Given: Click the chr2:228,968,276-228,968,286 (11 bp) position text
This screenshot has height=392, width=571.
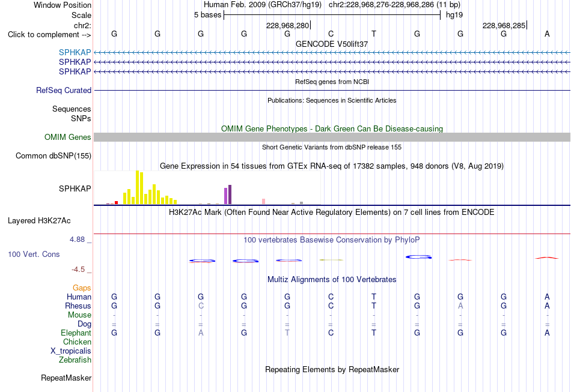Looking at the screenshot, I should coord(394,5).
